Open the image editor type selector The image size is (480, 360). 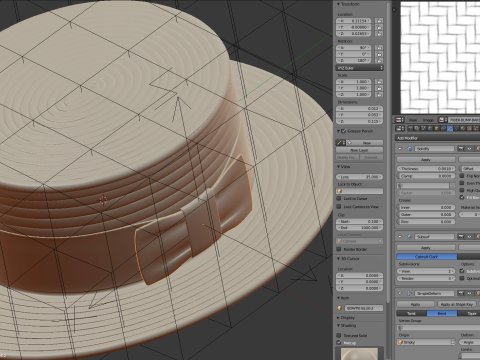[400, 120]
